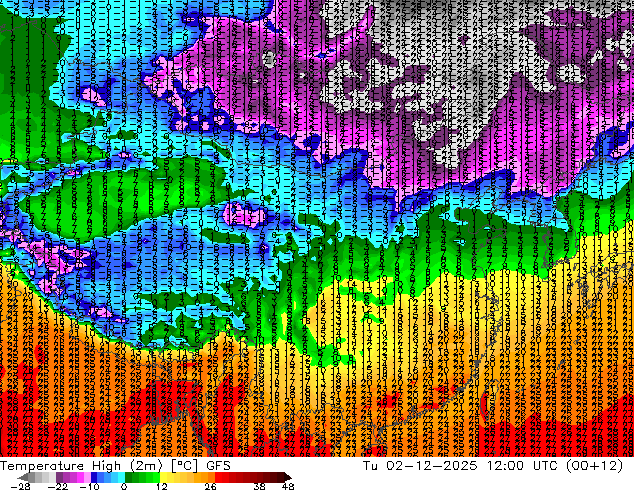
Task: Click the dark blue legend swatch at -10
Action: pyautogui.click(x=94, y=477)
